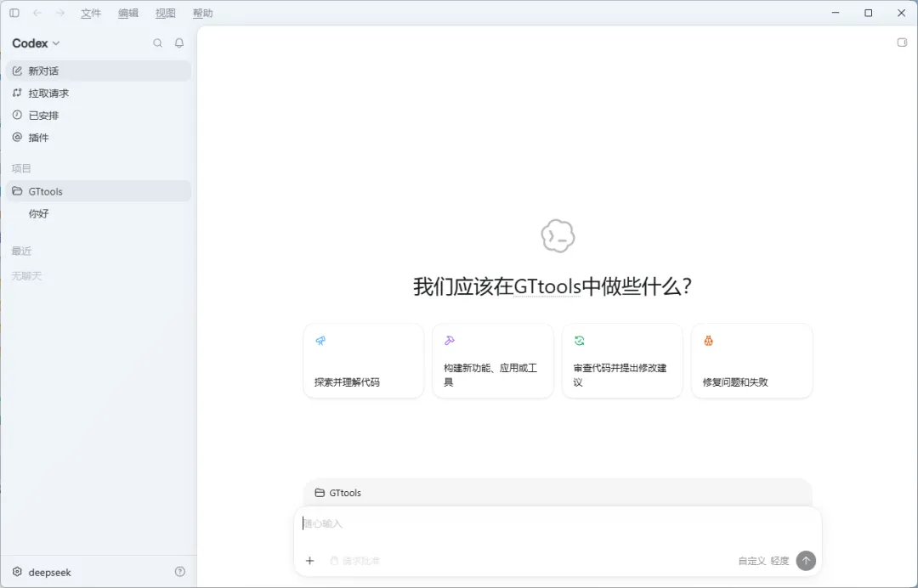
Task: Click the send arrow button
Action: coord(806,561)
